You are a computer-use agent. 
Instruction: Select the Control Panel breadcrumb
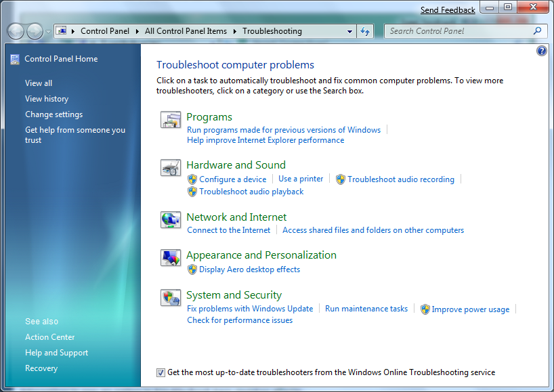point(105,31)
